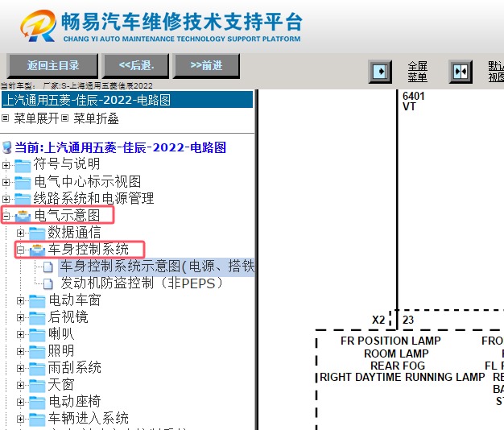Open 后视镜 tree item

coord(68,317)
